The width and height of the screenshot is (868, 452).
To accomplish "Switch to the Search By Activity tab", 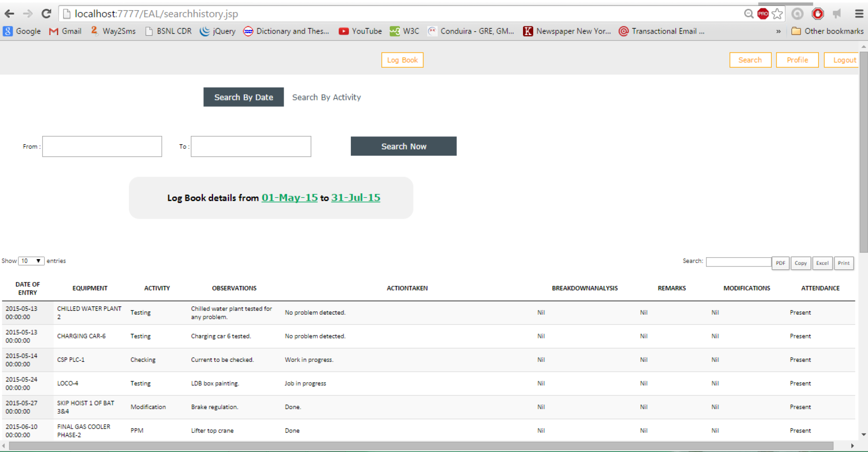I will (x=326, y=97).
